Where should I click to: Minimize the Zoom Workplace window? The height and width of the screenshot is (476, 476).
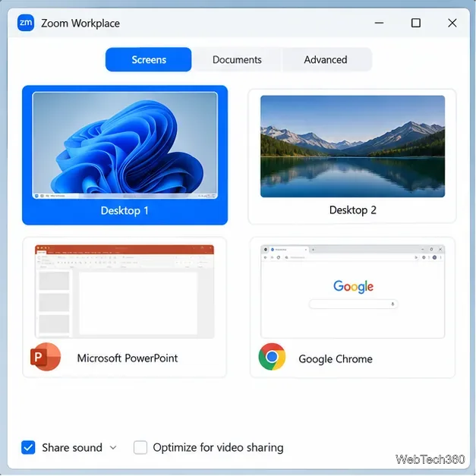(x=379, y=23)
